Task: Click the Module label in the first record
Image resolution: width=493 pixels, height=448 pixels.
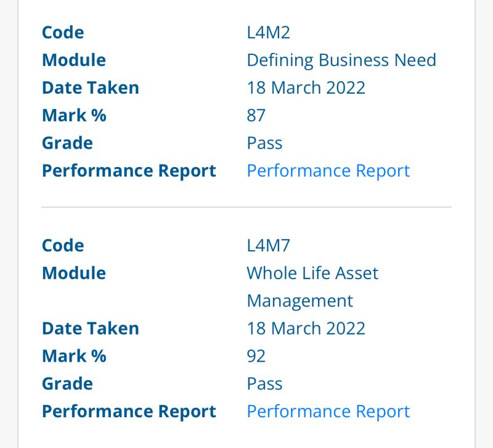Action: pyautogui.click(x=73, y=60)
